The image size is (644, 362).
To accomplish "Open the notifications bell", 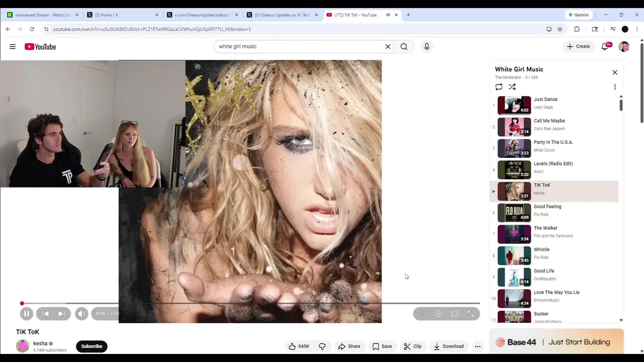I will coord(606,46).
